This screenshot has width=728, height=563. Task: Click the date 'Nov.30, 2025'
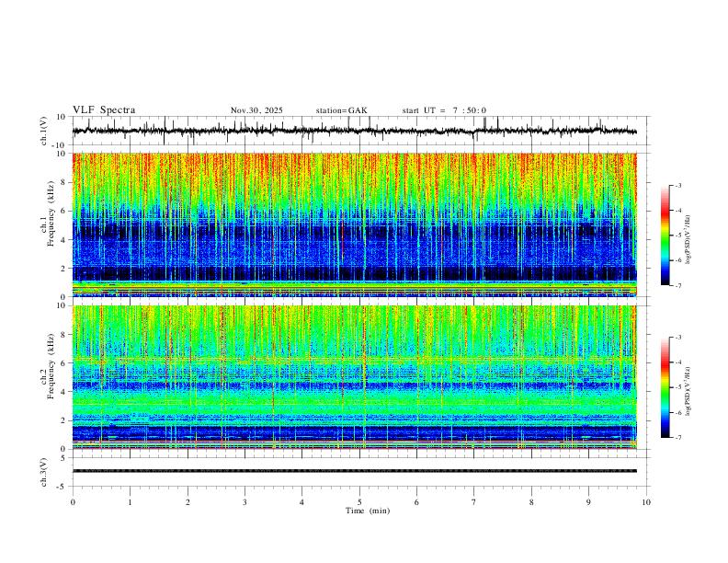[x=256, y=110]
